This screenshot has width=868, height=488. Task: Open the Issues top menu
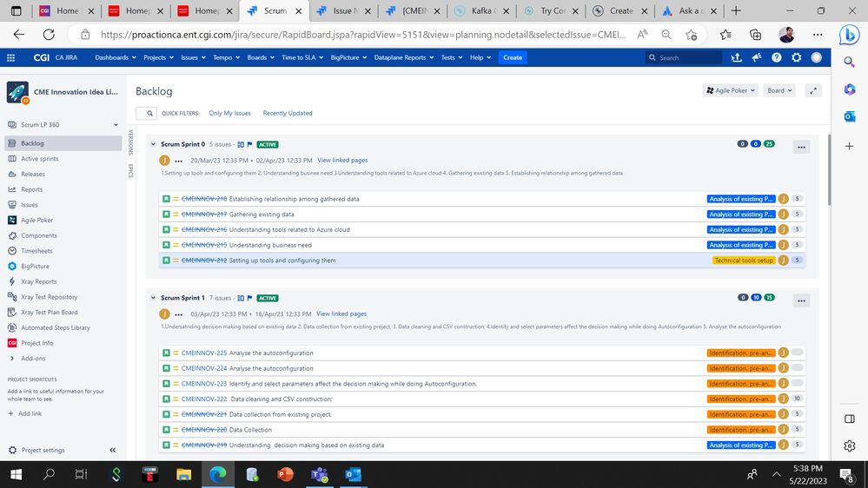pyautogui.click(x=193, y=57)
